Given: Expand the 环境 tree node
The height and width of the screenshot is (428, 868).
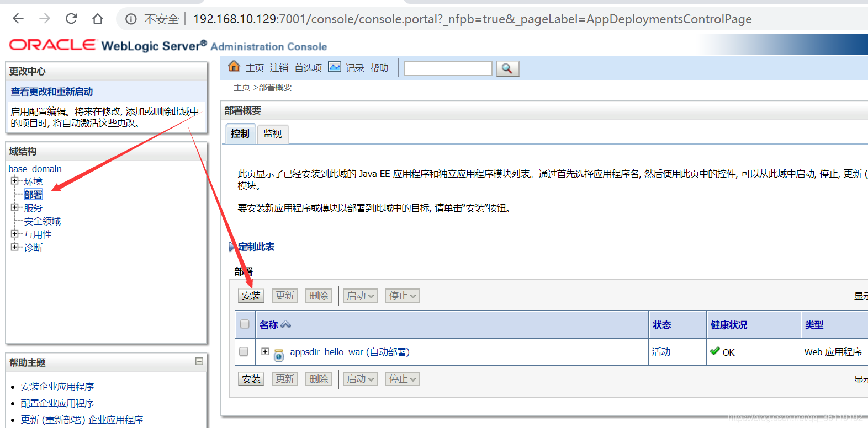Looking at the screenshot, I should pos(14,181).
